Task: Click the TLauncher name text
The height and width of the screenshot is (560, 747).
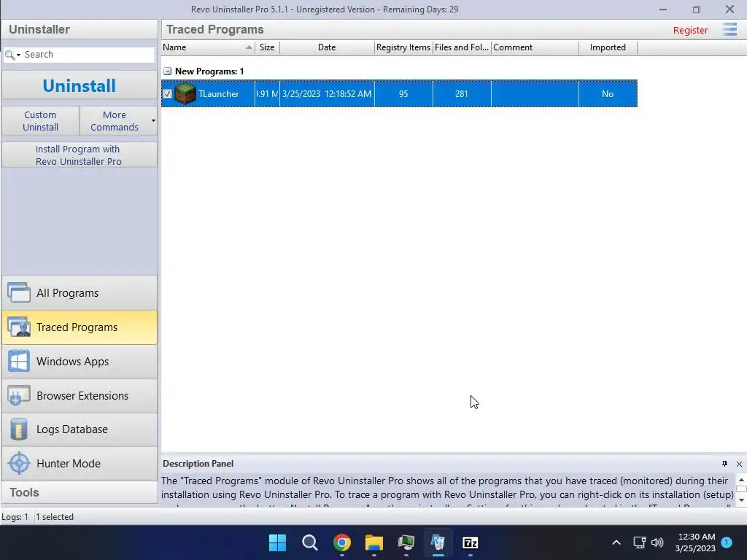Action: tap(219, 94)
